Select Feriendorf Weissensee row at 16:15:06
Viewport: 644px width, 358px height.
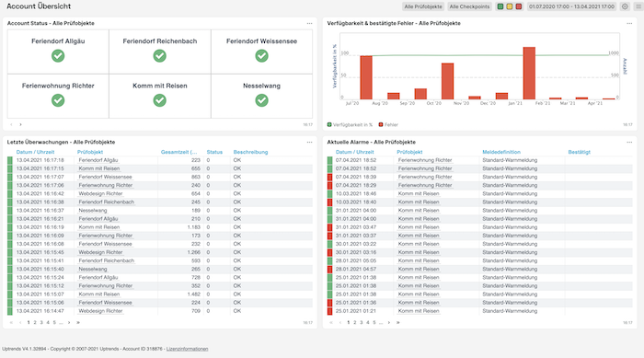160,303
